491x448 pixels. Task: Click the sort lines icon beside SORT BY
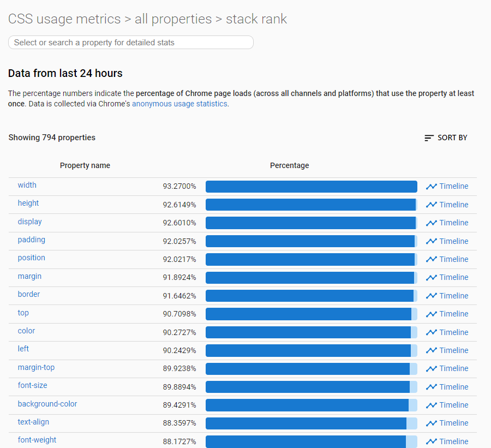[x=429, y=138]
